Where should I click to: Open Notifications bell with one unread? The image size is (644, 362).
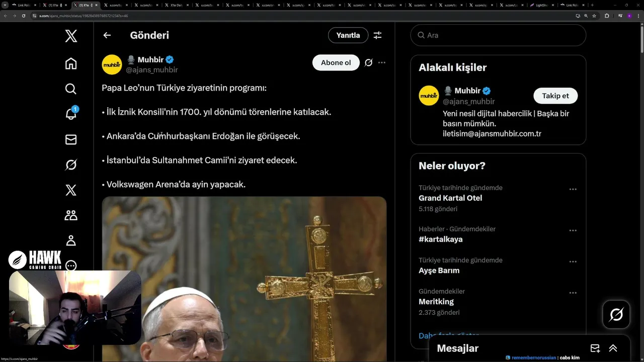point(71,114)
